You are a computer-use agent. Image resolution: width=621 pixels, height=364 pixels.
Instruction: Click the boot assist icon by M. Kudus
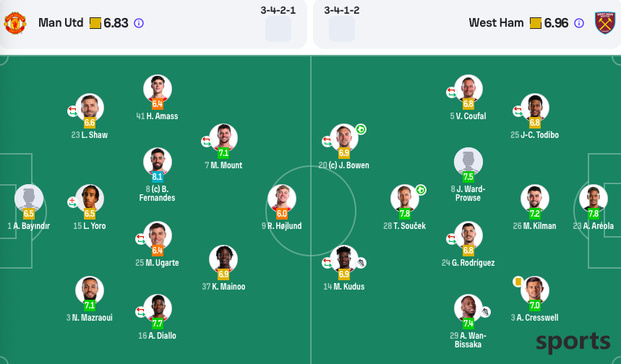[x=361, y=263]
